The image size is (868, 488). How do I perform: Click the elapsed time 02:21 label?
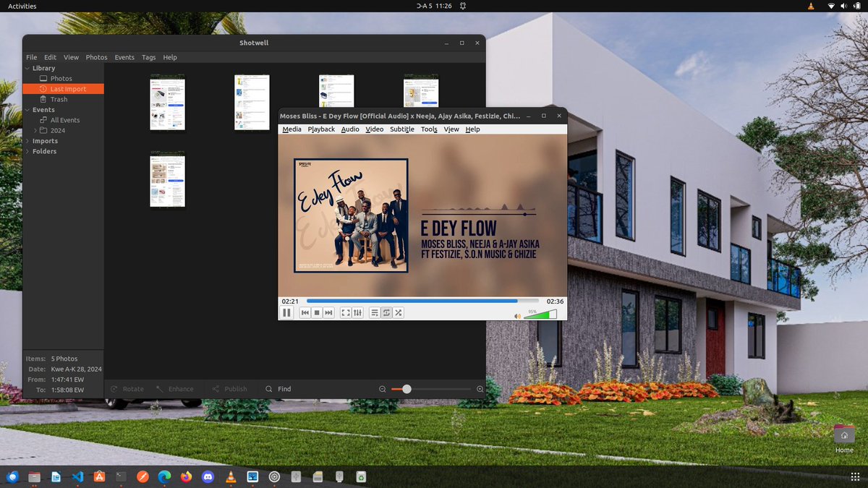290,301
